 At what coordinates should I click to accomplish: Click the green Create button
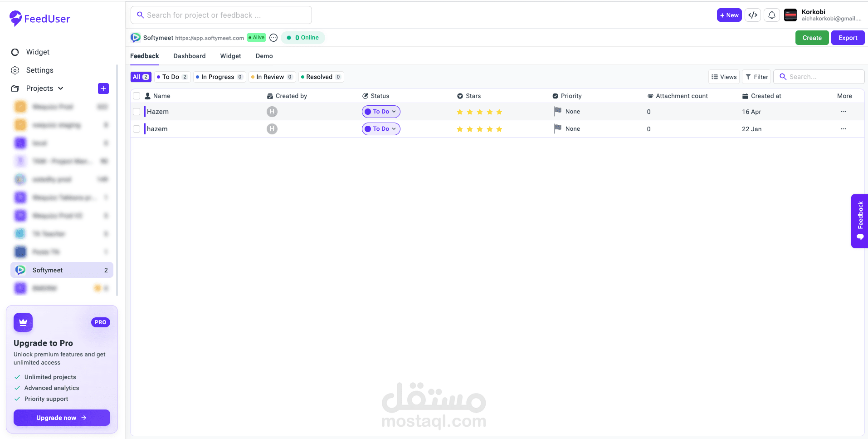pos(812,38)
